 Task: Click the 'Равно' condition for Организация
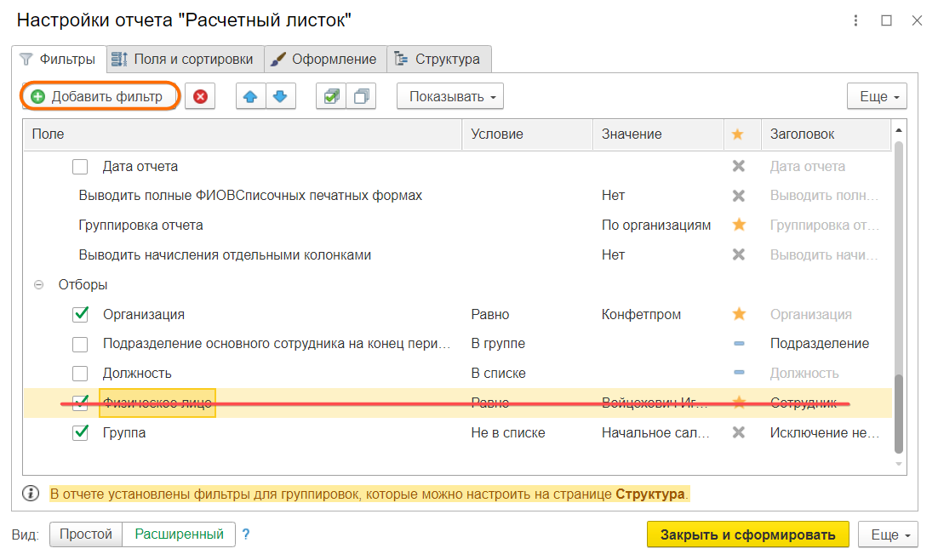pos(490,314)
